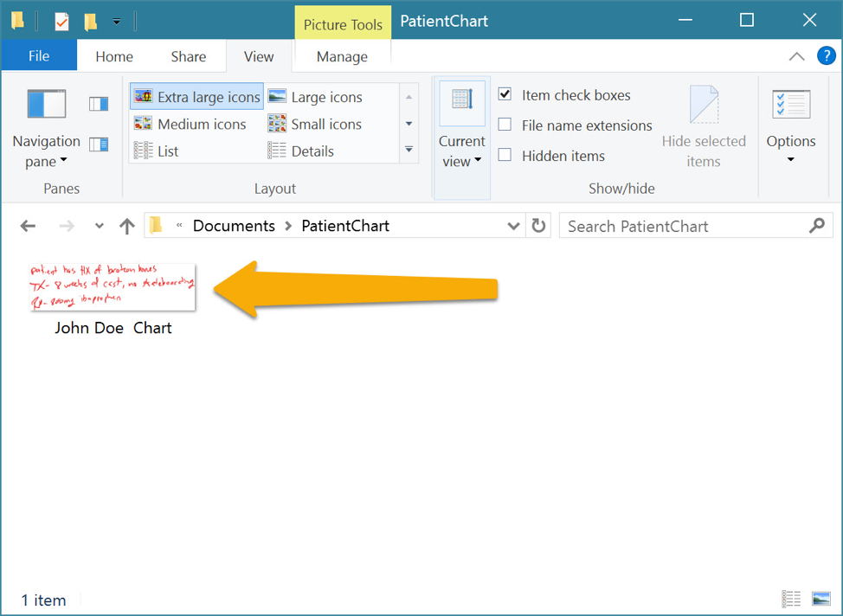843x616 pixels.
Task: Click the folder icon in title bar
Action: (x=17, y=21)
